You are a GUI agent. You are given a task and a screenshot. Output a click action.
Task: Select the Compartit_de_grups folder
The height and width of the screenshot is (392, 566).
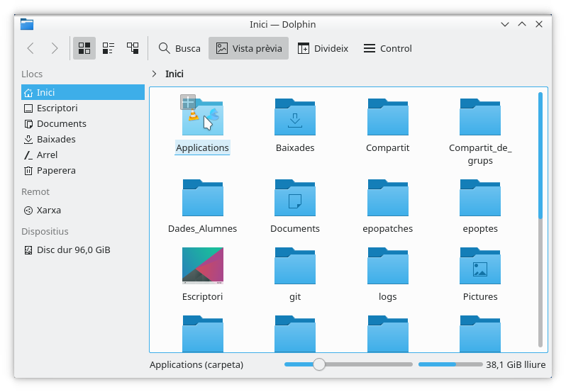(x=480, y=117)
